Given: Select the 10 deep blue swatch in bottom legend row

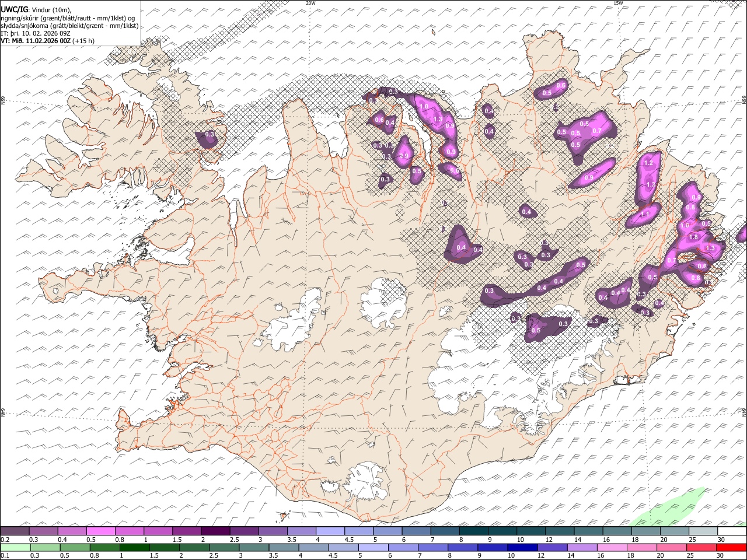Looking at the screenshot, I should [522, 547].
